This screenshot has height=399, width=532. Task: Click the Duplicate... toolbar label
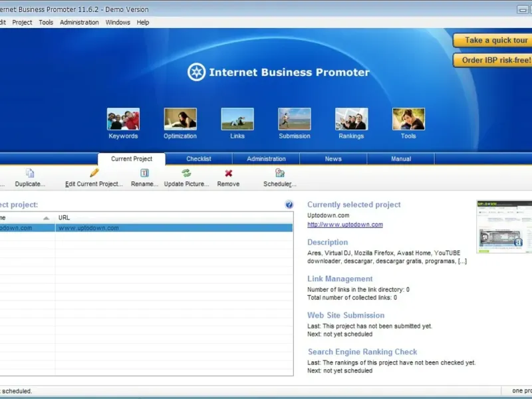(x=30, y=184)
